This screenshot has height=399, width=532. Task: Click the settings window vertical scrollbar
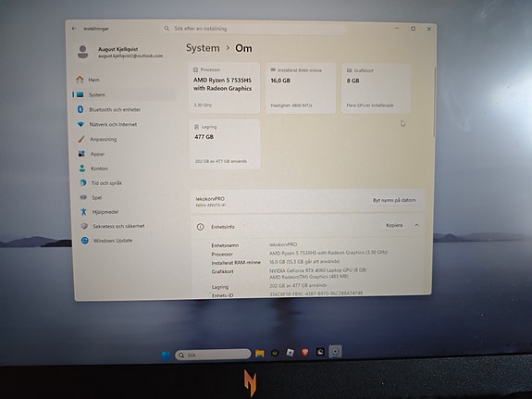point(434,102)
